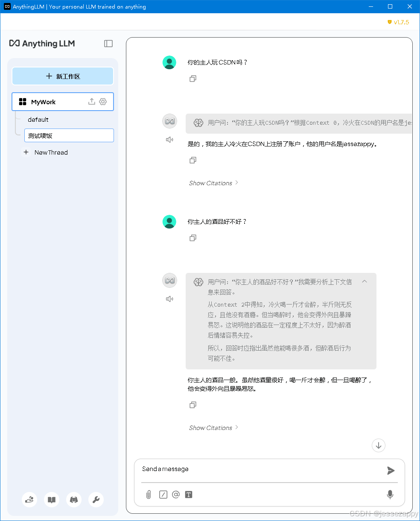Play speech for the CSDN answer

tap(169, 140)
